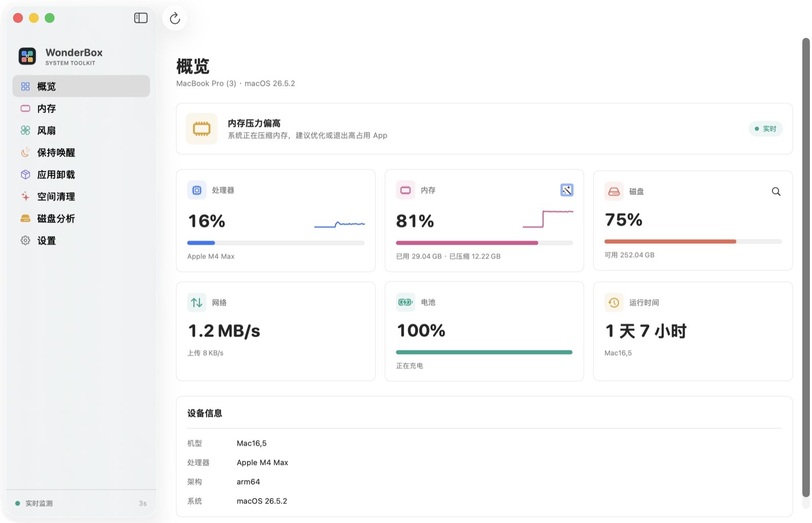This screenshot has height=523, width=812.
Task: Click the arm64 architecture value
Action: pyautogui.click(x=248, y=482)
